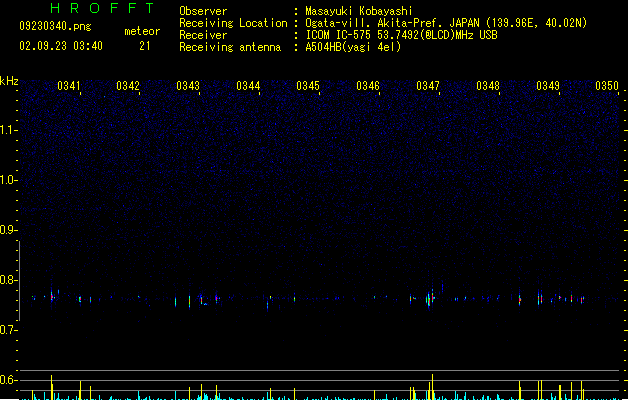Click the 0344 time marker
Screen dimensions: 629x400
[x=248, y=86]
